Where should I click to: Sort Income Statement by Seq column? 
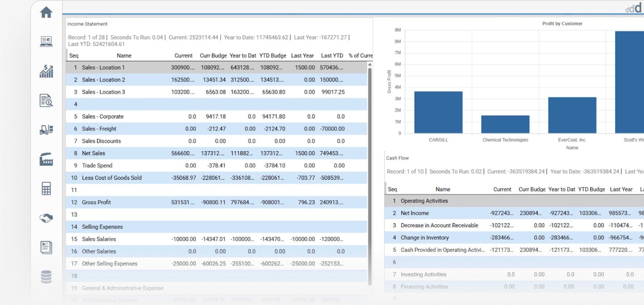[74, 55]
